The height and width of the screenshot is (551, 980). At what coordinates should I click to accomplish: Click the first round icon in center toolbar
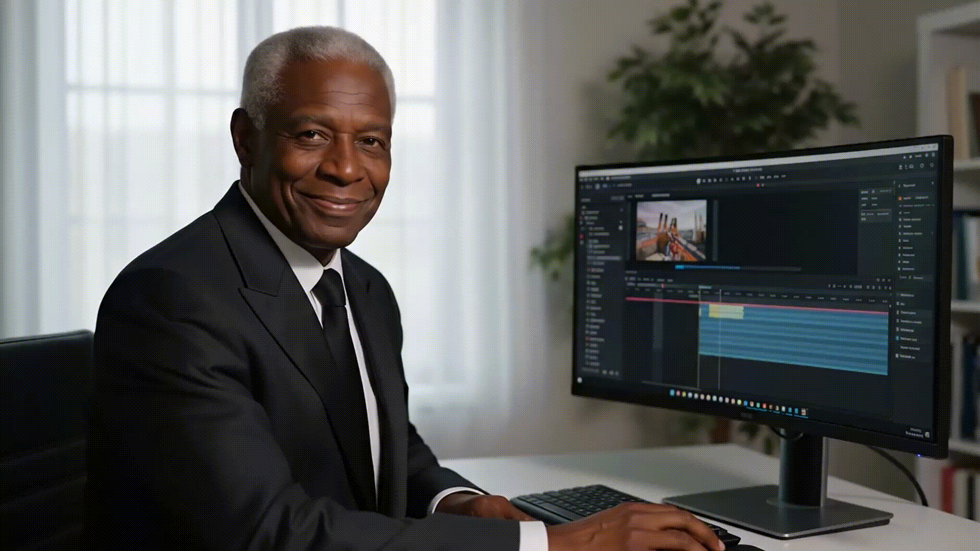[x=699, y=181]
